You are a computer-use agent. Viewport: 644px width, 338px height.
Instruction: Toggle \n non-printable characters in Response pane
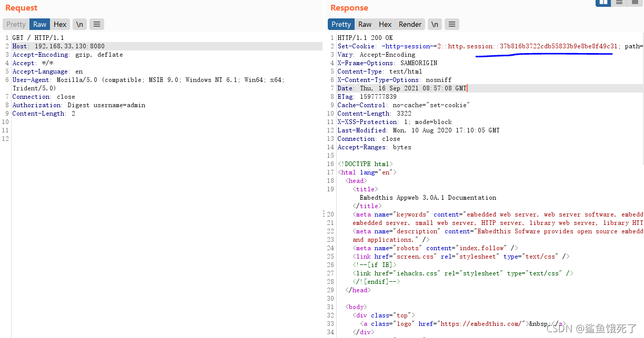435,24
